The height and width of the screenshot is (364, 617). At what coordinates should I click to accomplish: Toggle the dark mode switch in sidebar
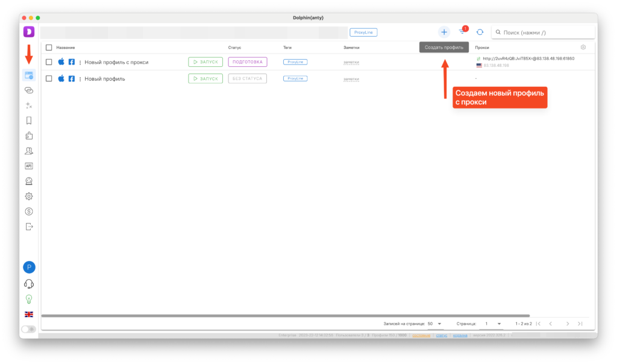[x=28, y=329]
